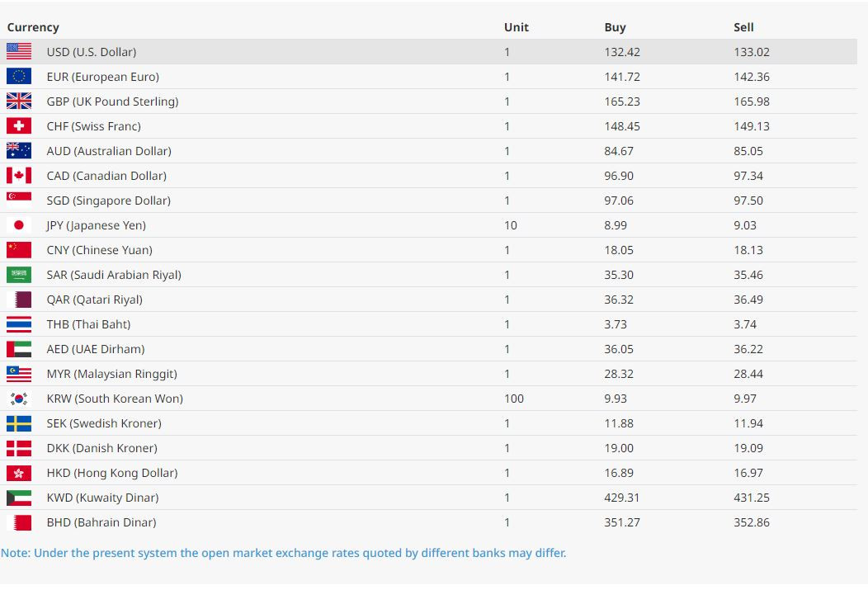Click the Unit column header
Viewport: 868px width, 590px height.
[516, 27]
